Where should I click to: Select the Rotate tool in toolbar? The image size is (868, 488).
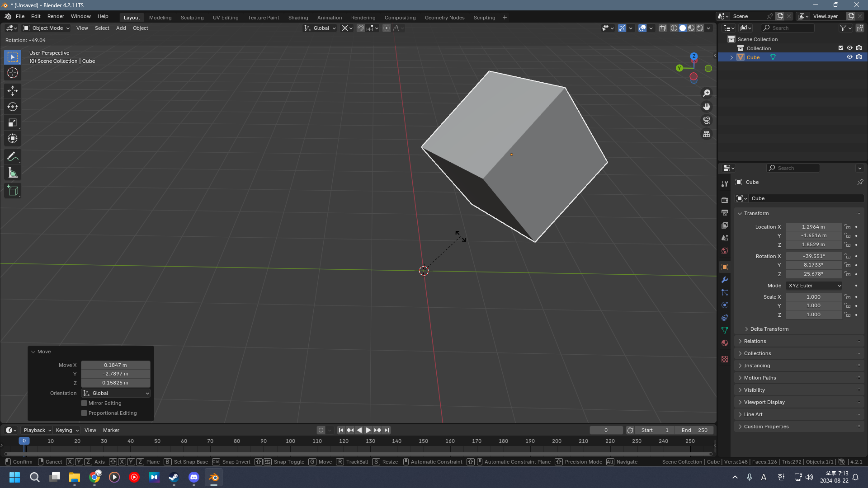click(13, 107)
